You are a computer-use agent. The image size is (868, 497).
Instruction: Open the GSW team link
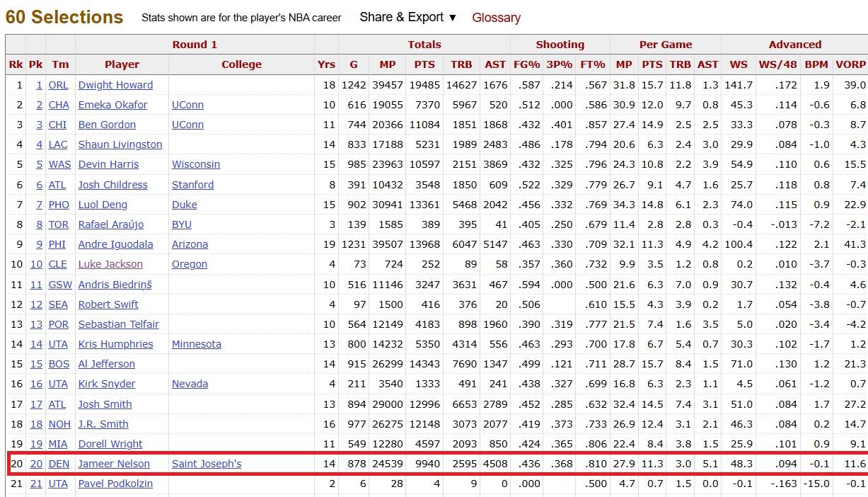click(60, 285)
